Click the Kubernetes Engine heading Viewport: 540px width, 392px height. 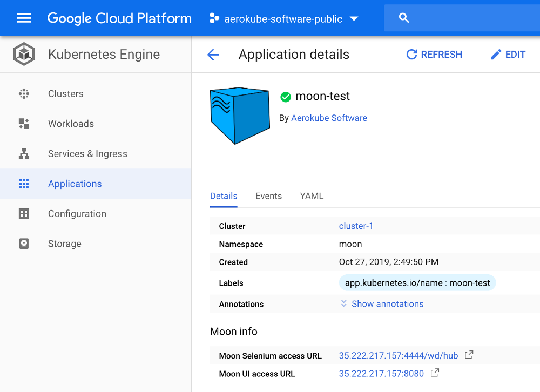(x=104, y=55)
